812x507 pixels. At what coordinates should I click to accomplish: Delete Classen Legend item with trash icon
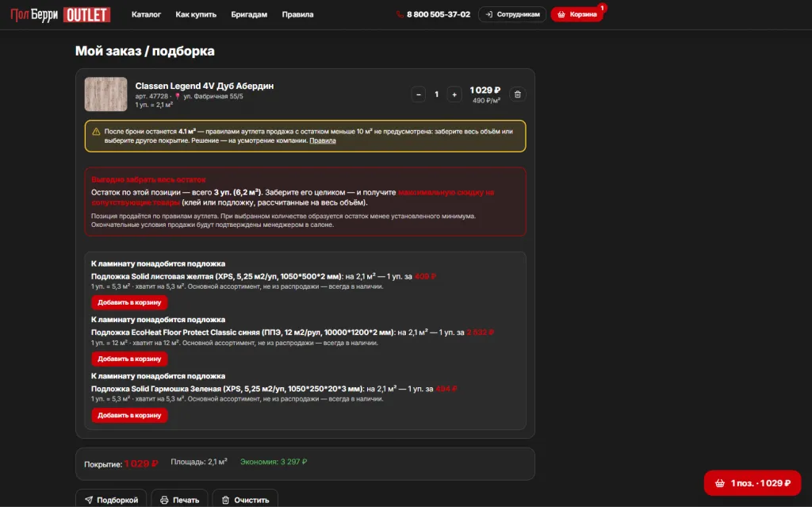(517, 94)
